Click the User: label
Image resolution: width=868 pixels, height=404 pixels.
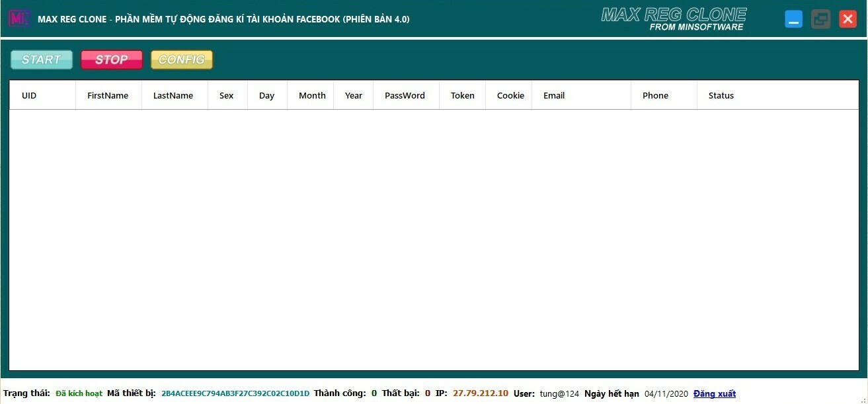(524, 393)
